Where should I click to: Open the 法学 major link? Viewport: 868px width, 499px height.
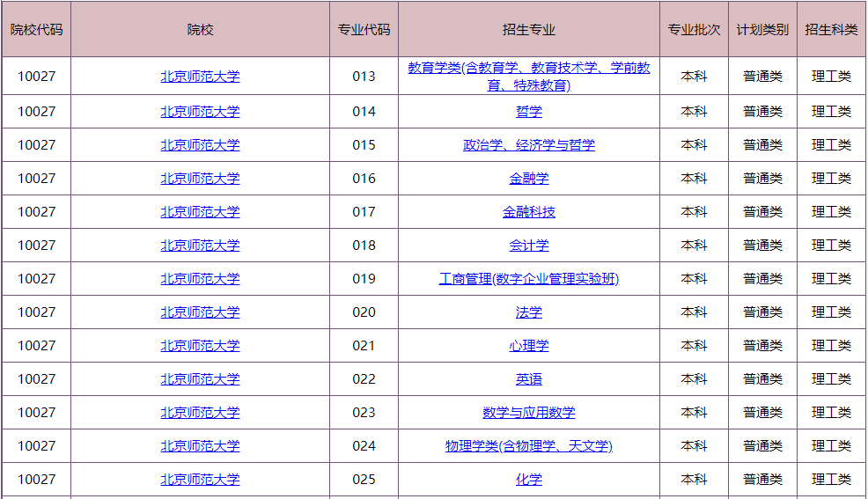pyautogui.click(x=529, y=312)
